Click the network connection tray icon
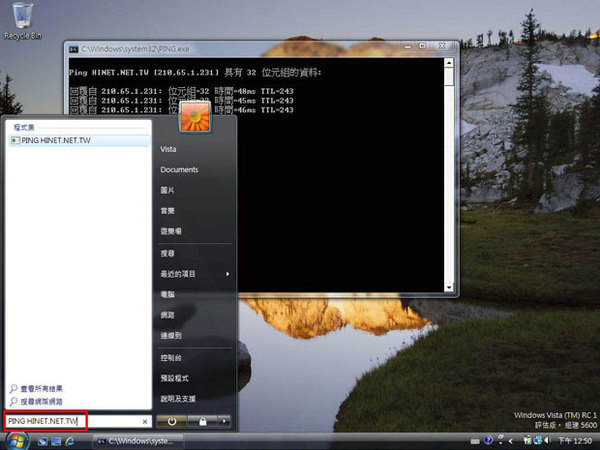 538,441
